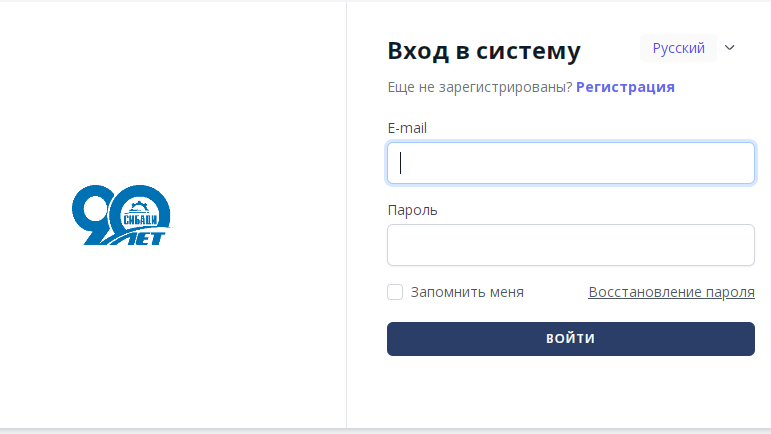
Task: Click the E-mail field label
Action: 407,128
